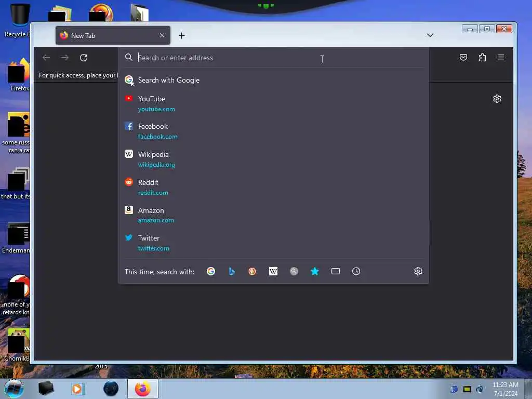Click the twitter.com address link

pos(154,248)
